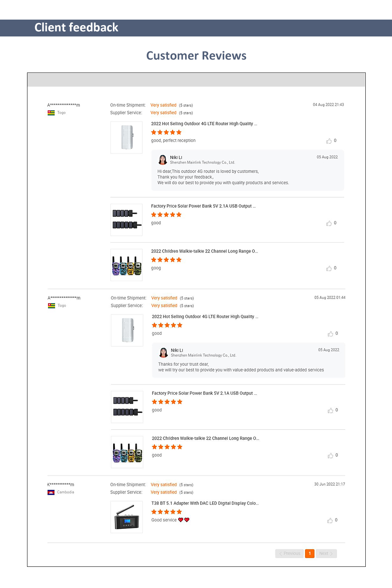This screenshot has width=392, height=588.
Task: Toggle the like on the second walkie-talkie review
Action: (x=331, y=455)
